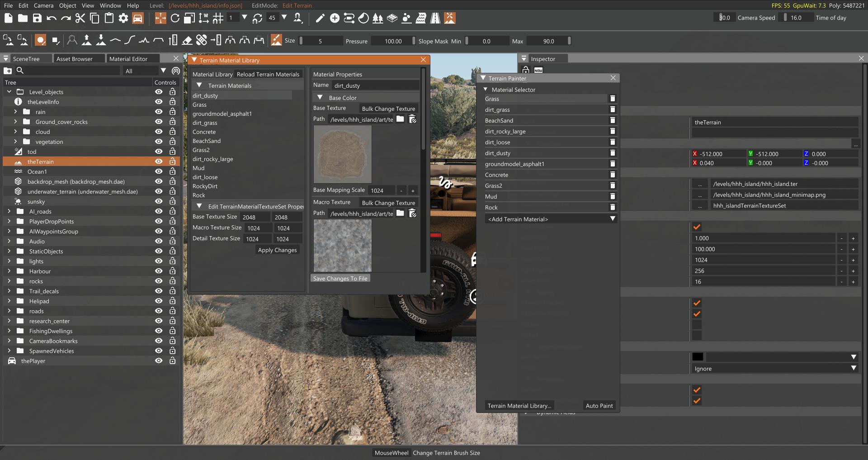Select the Paint Noise terrain brush

point(144,40)
